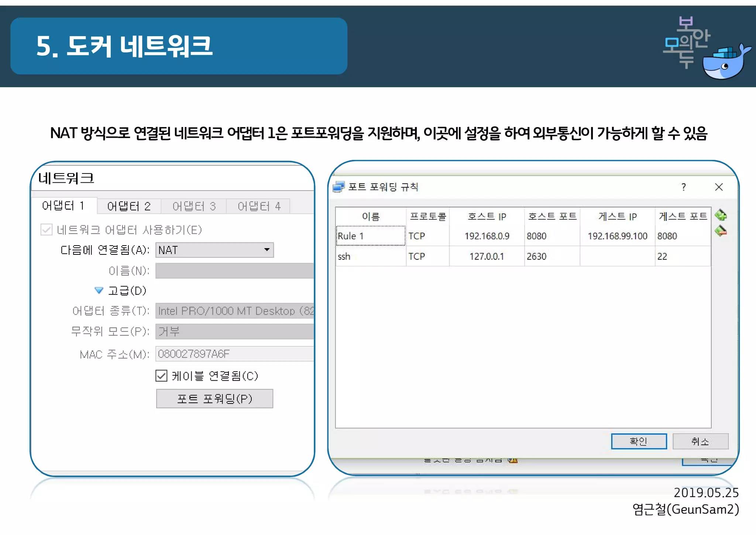Click the 이름 column header

click(371, 216)
